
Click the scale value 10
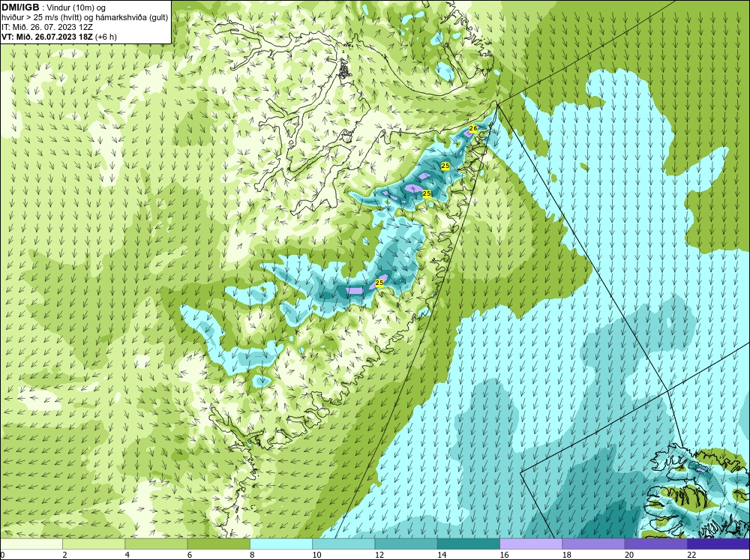coord(316,555)
